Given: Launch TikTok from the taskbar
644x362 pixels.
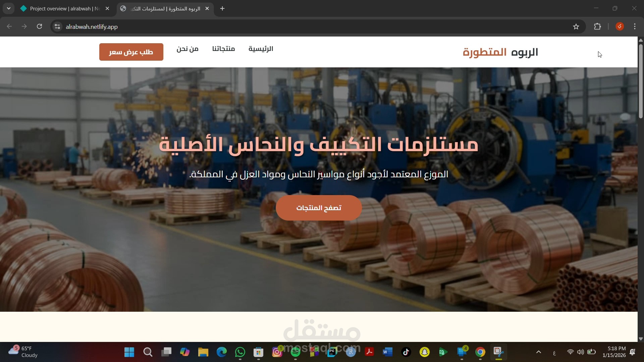Looking at the screenshot, I should tap(406, 353).
